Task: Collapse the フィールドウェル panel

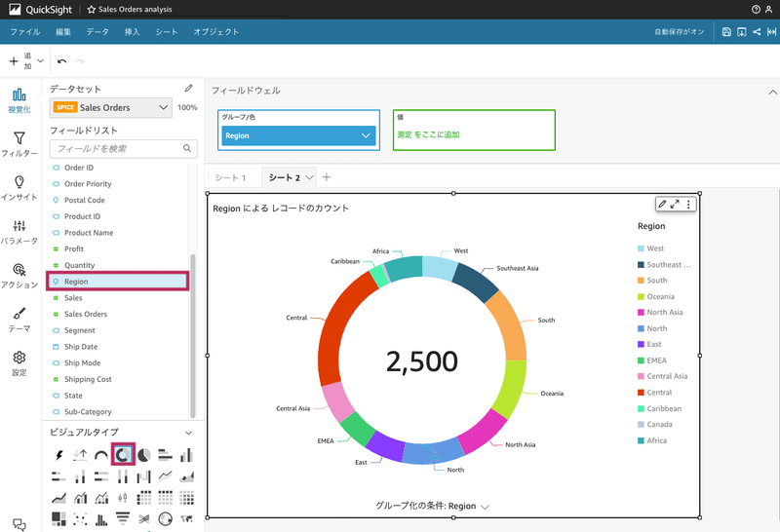Action: pyautogui.click(x=772, y=92)
